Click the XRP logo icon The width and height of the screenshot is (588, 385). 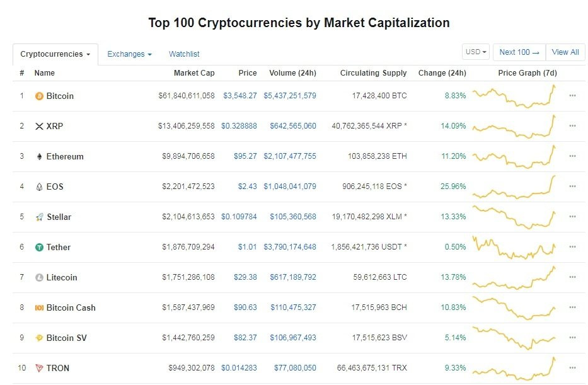coord(39,127)
